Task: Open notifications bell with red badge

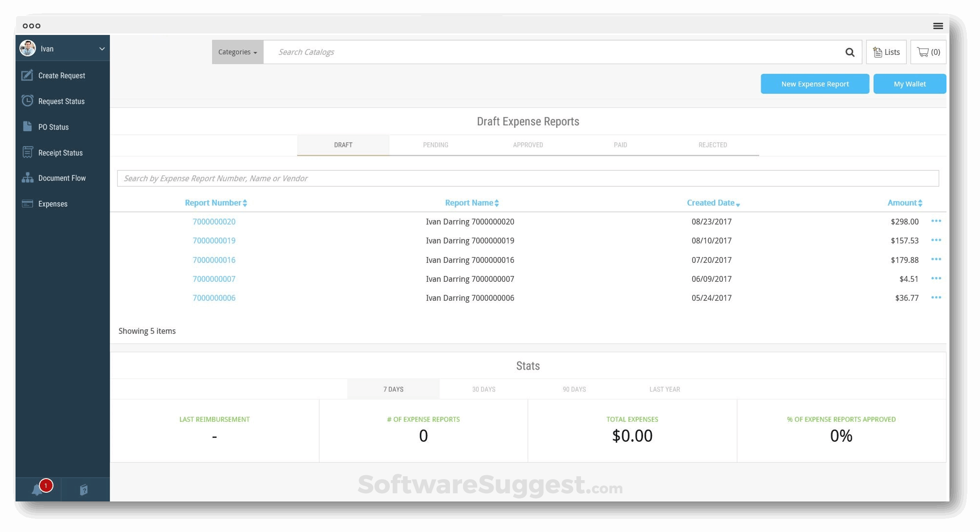Action: coord(38,489)
